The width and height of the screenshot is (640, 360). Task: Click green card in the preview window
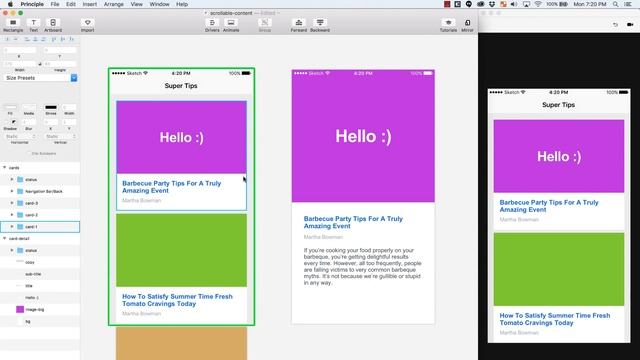(x=559, y=269)
